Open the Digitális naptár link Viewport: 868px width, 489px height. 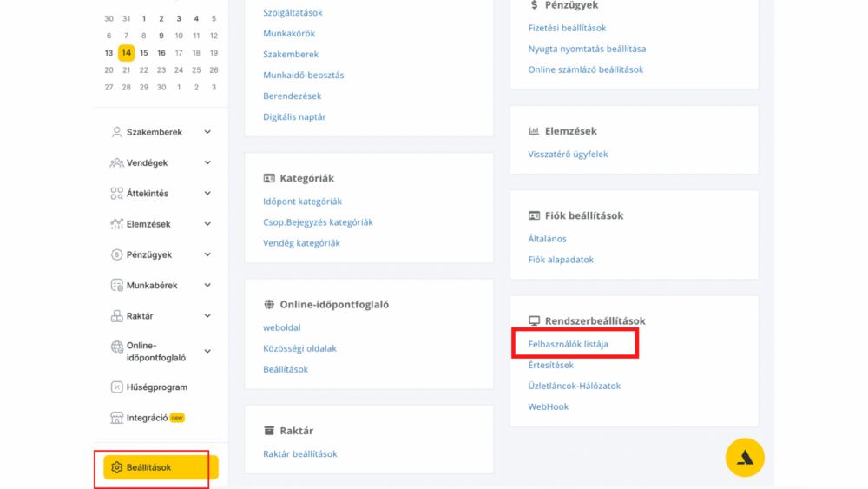[x=294, y=117]
